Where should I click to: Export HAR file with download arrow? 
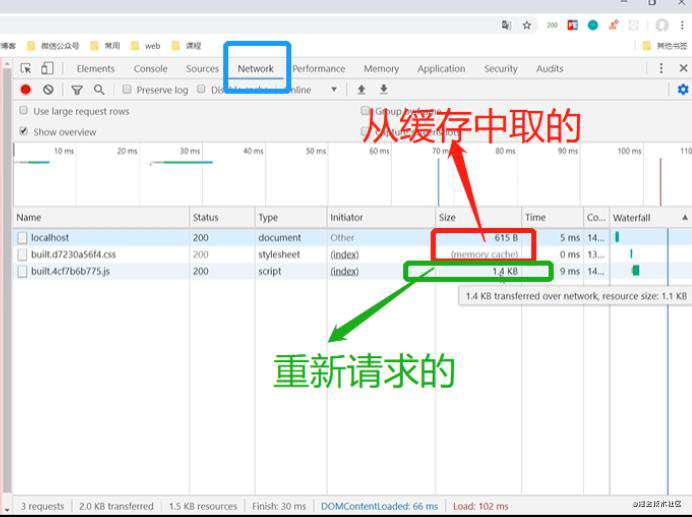click(384, 90)
